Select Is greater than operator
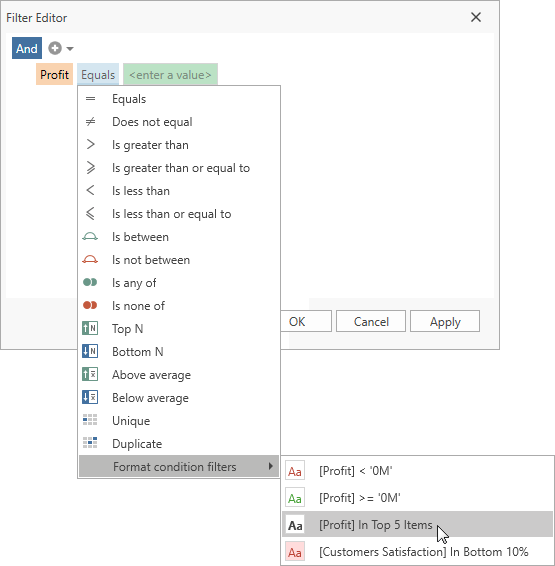Screen dimensions: 555x566 click(179, 145)
